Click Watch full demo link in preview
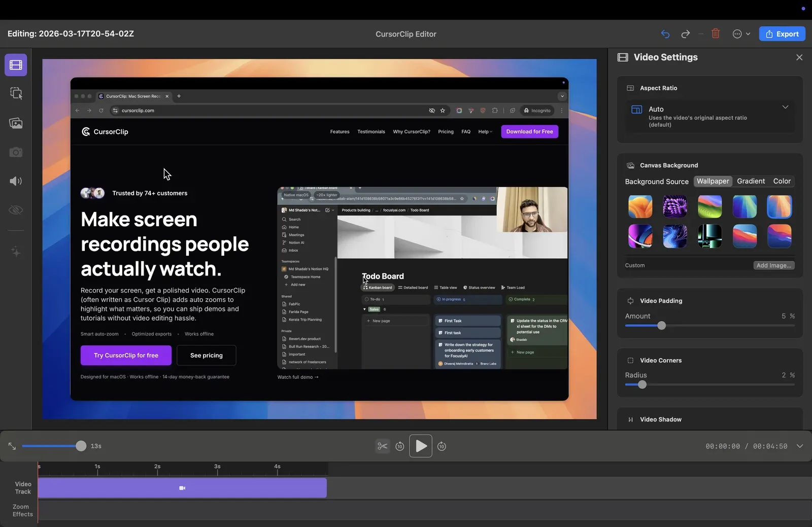Viewport: 812px width, 527px height. coord(298,377)
